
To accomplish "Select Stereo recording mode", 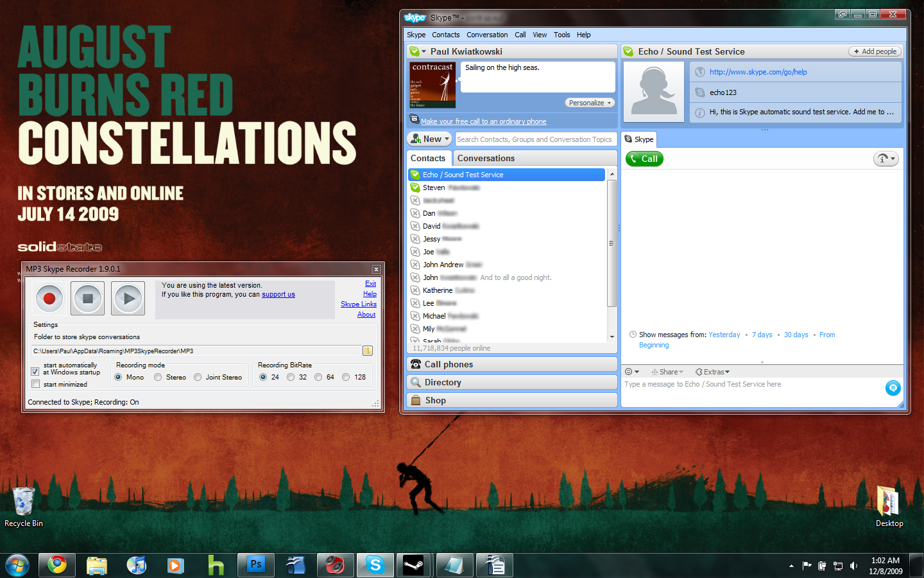I will [158, 377].
